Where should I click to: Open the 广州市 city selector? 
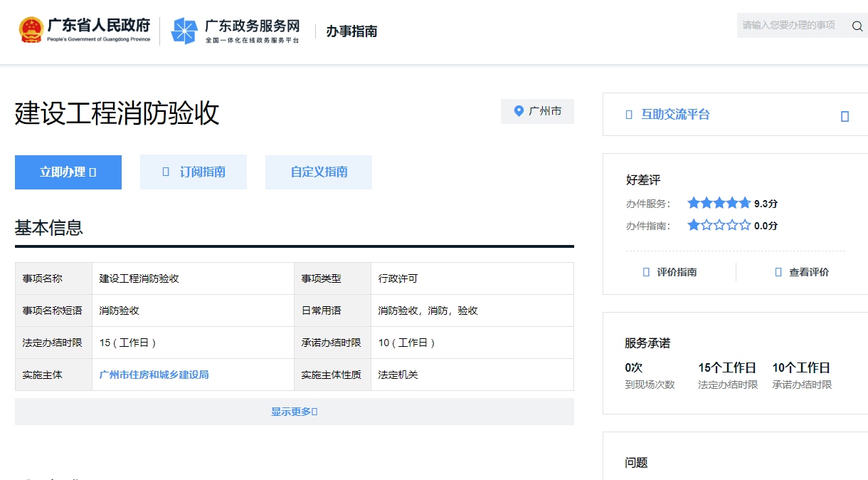pos(537,111)
